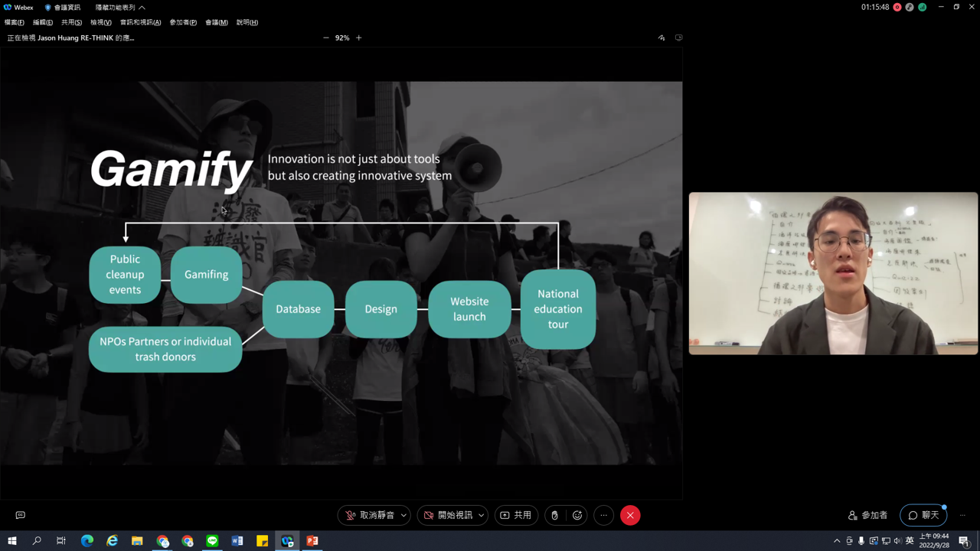The image size is (980, 551).
Task: Zoom in shared content with plus button
Action: point(358,37)
